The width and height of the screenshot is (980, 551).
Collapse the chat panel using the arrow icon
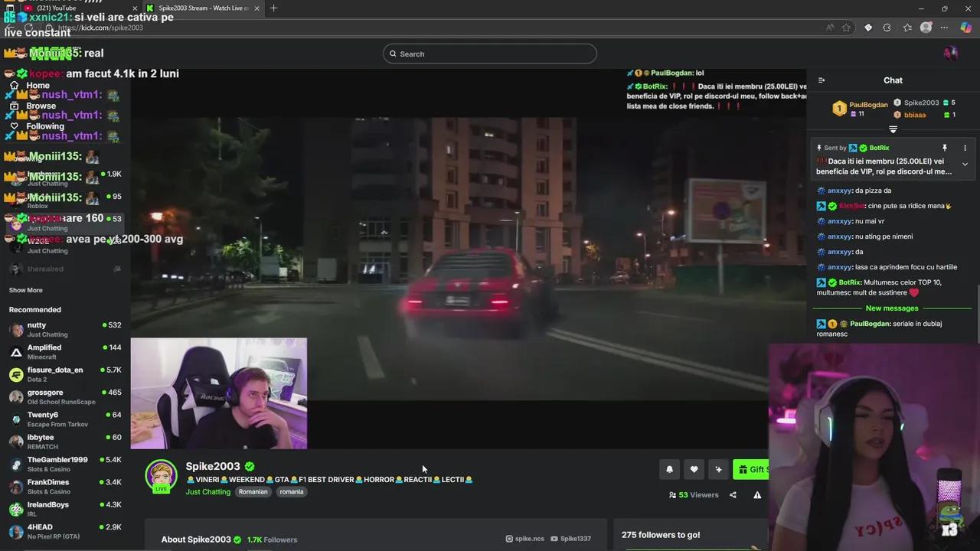click(822, 80)
